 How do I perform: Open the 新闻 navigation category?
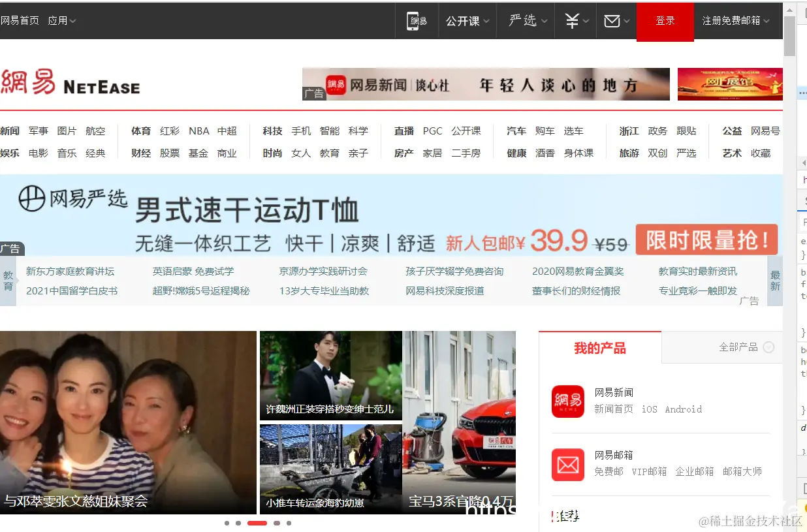pyautogui.click(x=10, y=131)
